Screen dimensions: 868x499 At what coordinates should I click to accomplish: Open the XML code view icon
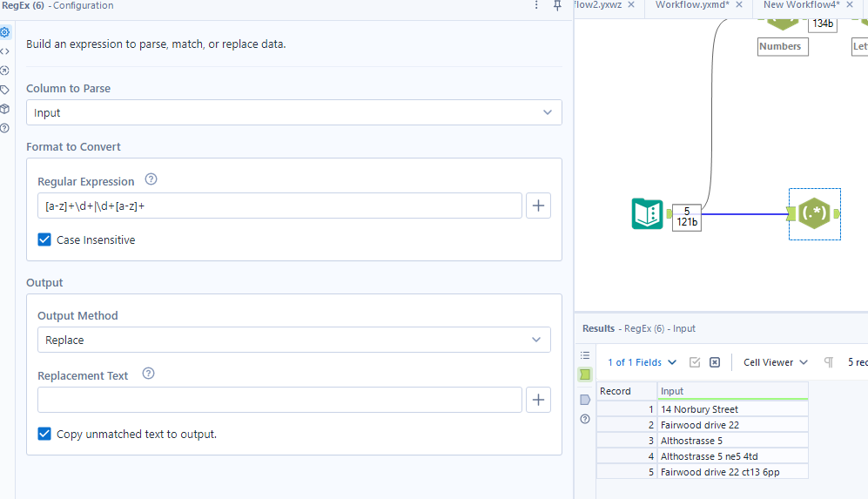5,51
